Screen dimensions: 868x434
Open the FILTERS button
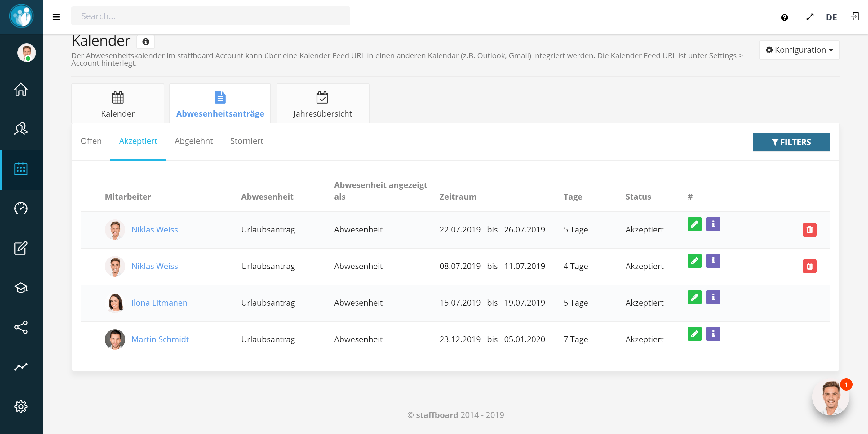pyautogui.click(x=791, y=142)
